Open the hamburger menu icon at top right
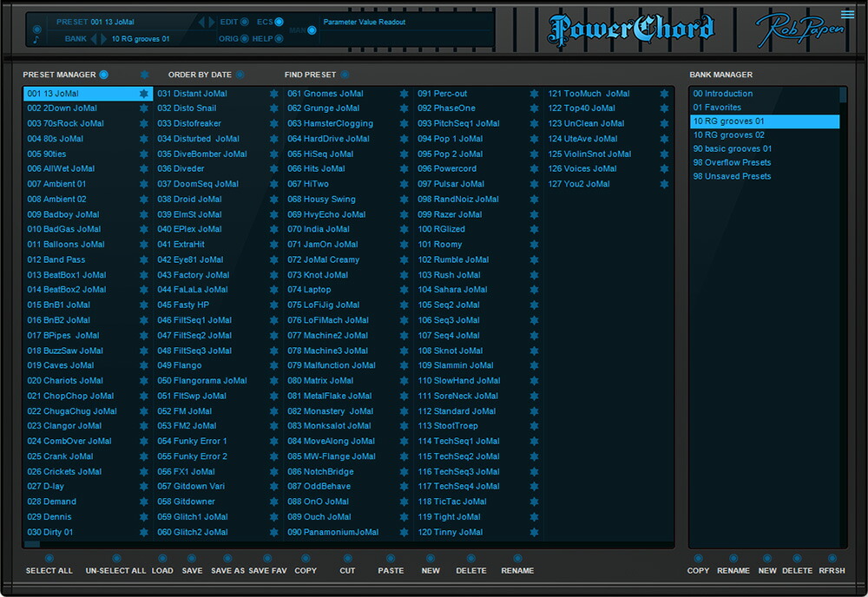The height and width of the screenshot is (597, 868). 847,14
